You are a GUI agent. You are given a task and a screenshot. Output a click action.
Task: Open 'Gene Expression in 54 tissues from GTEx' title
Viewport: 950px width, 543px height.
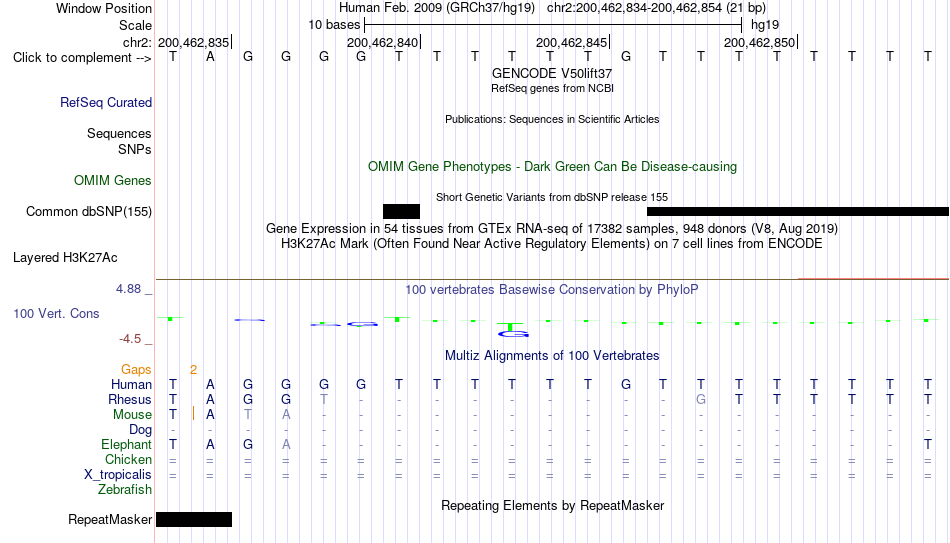(x=552, y=228)
